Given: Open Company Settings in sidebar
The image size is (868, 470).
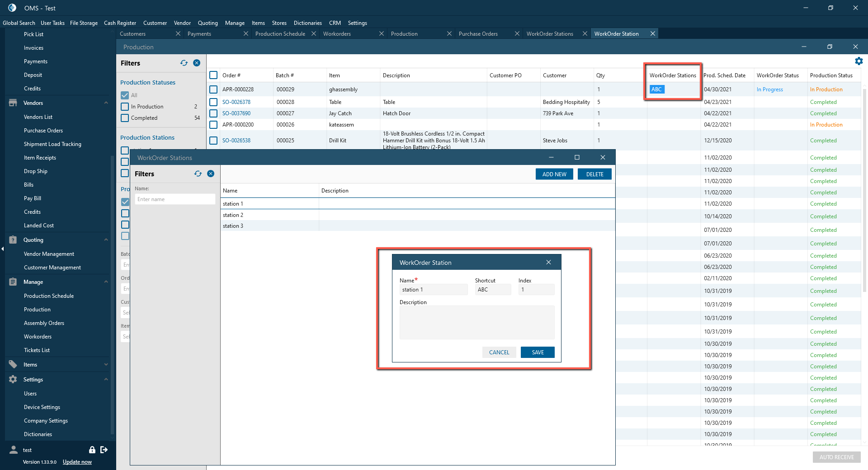Looking at the screenshot, I should point(46,421).
